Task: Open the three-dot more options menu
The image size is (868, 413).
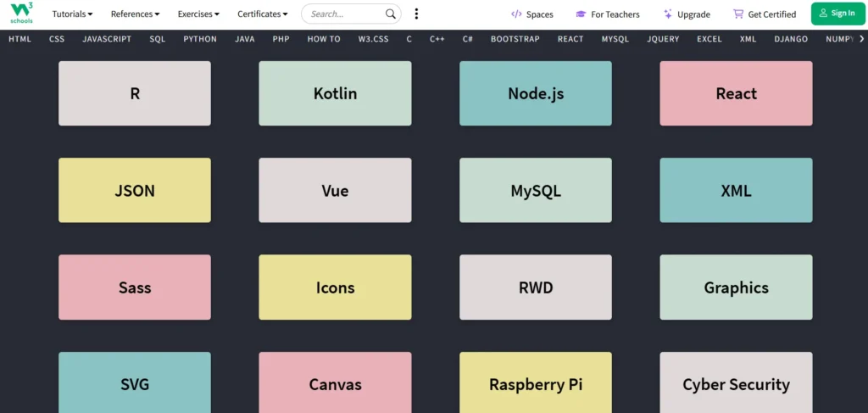Action: point(416,14)
